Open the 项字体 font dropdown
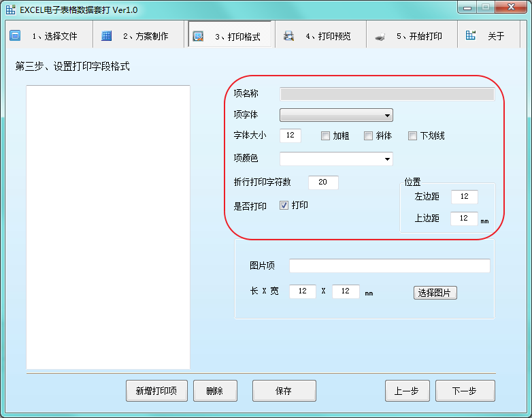 pos(336,115)
